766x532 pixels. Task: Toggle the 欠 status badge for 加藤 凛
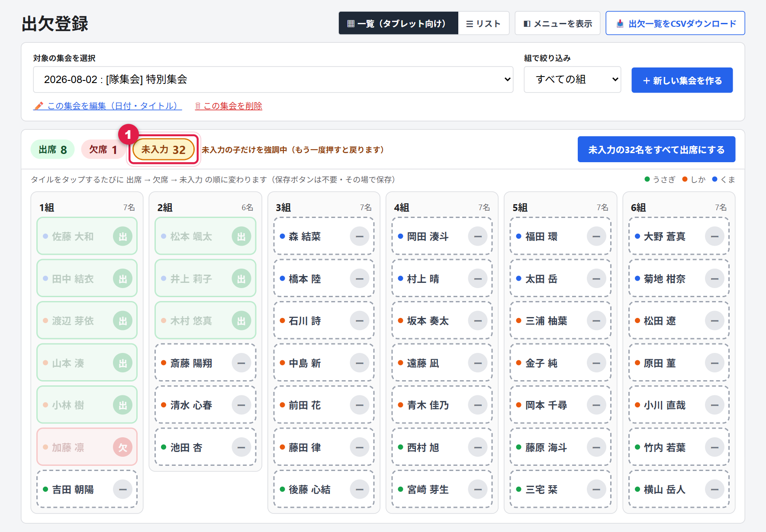pyautogui.click(x=123, y=447)
